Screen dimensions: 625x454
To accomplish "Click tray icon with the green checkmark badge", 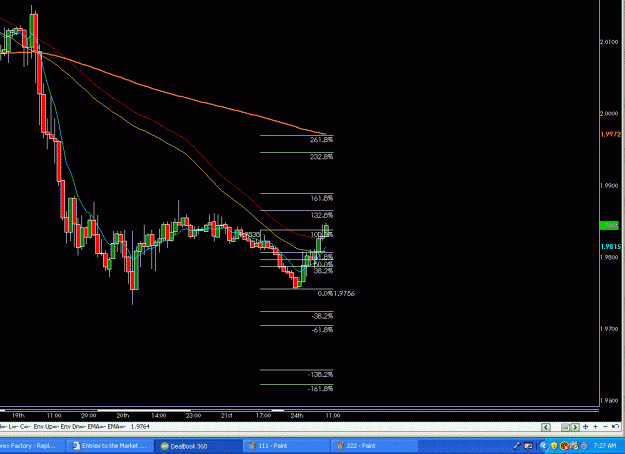I will [574, 446].
